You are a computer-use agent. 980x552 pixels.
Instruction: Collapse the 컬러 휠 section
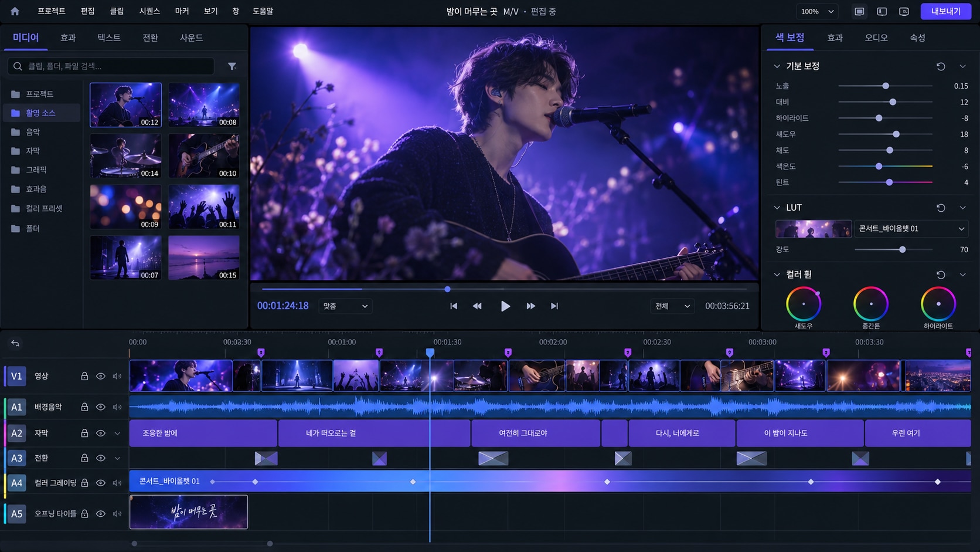click(x=777, y=274)
